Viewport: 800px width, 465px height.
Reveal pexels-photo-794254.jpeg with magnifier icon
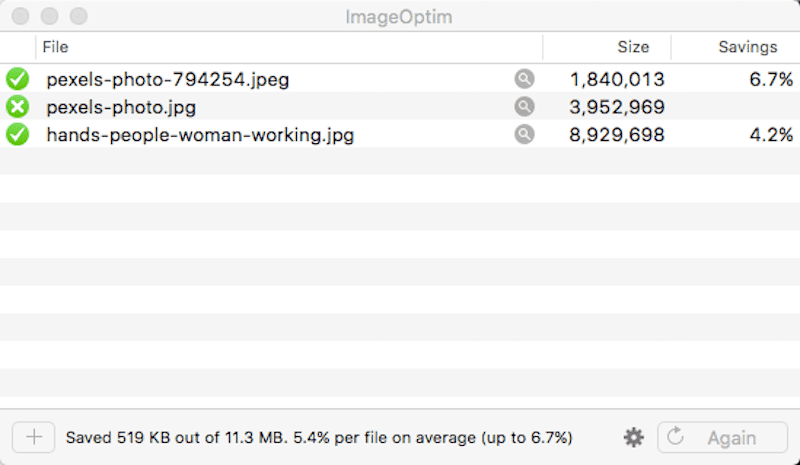click(x=524, y=79)
